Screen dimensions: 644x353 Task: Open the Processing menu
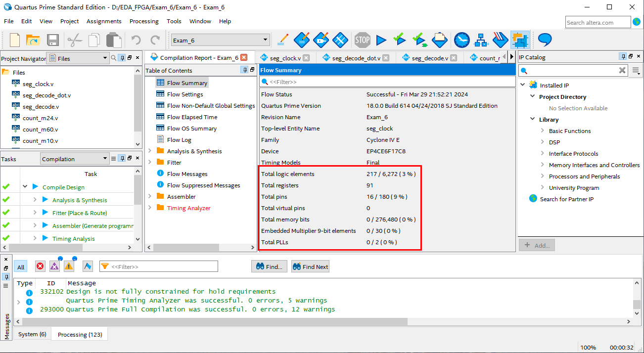(x=144, y=21)
